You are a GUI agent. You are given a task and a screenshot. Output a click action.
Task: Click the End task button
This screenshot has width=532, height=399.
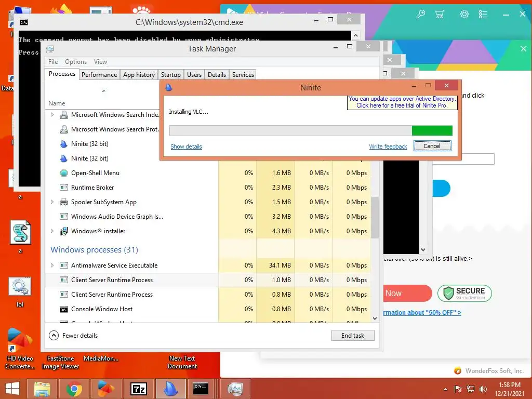[353, 336]
